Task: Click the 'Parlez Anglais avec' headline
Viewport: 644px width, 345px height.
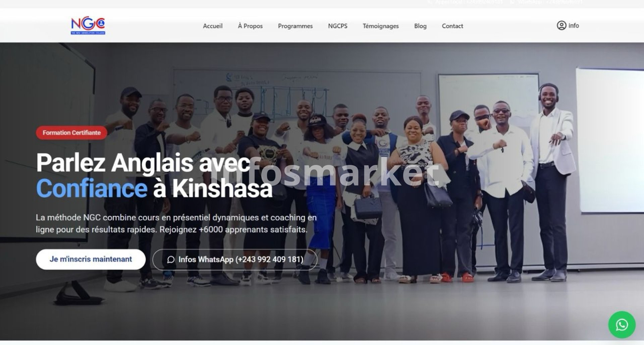Action: tap(143, 163)
